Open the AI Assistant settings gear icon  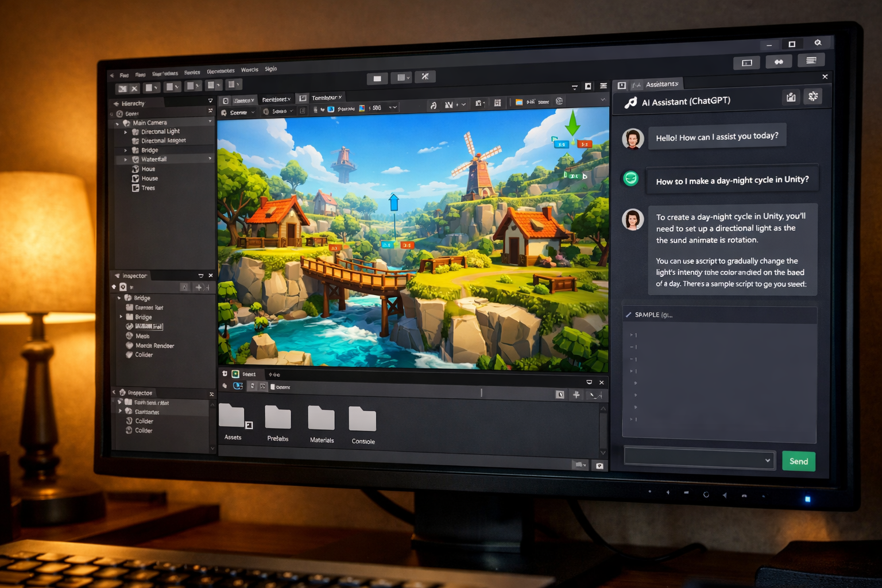(813, 96)
